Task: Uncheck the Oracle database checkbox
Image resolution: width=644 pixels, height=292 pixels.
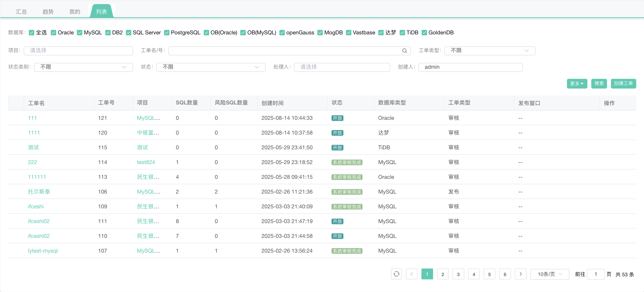Action: (x=54, y=33)
